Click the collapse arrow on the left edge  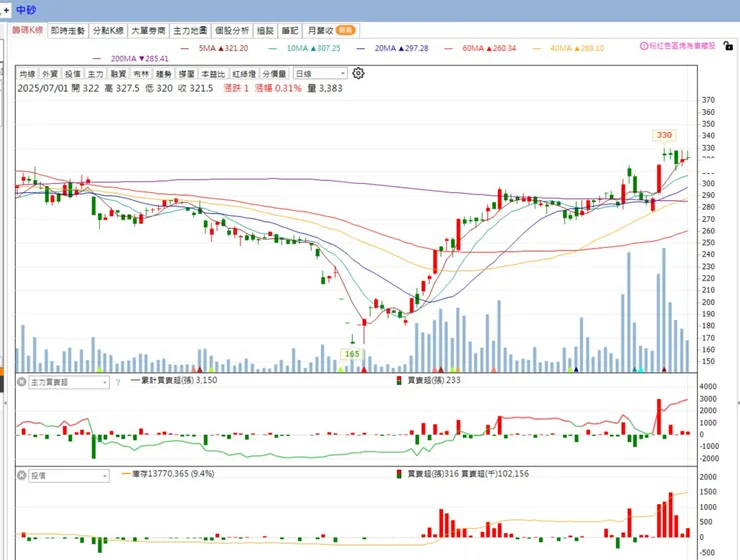[x=5, y=403]
